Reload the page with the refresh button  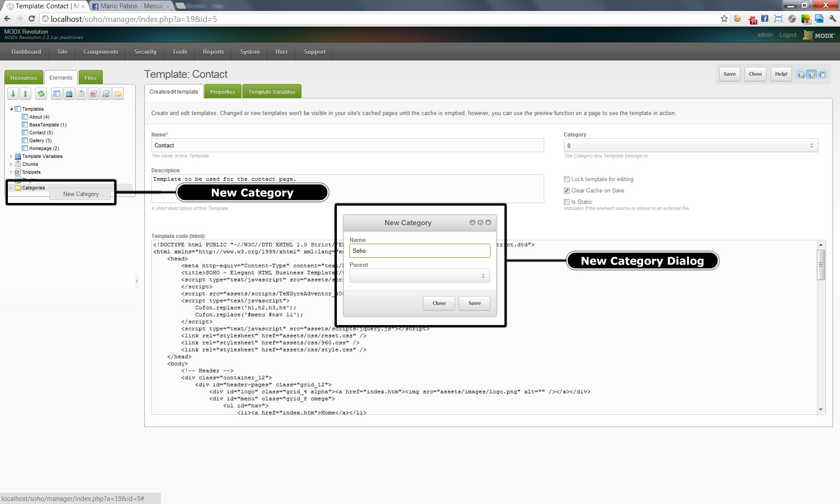click(31, 18)
